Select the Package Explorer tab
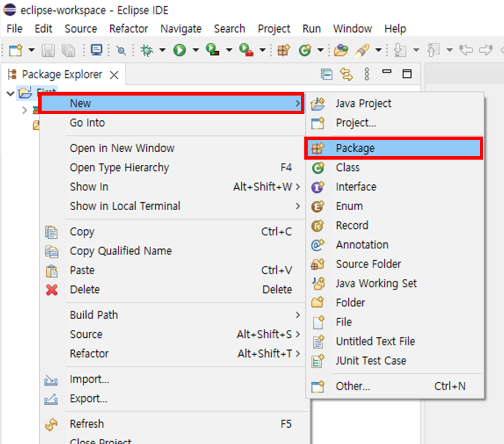Screen dimensions: 504x444 (x=62, y=74)
